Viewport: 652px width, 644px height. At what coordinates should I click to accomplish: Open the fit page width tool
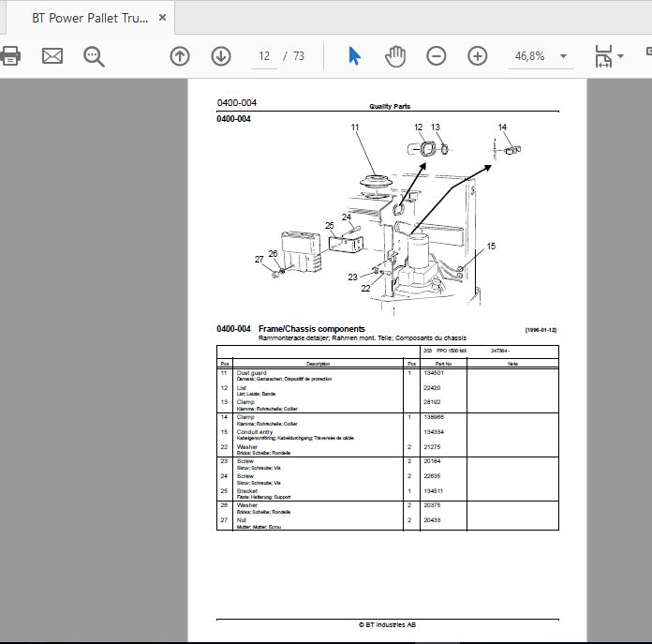603,56
